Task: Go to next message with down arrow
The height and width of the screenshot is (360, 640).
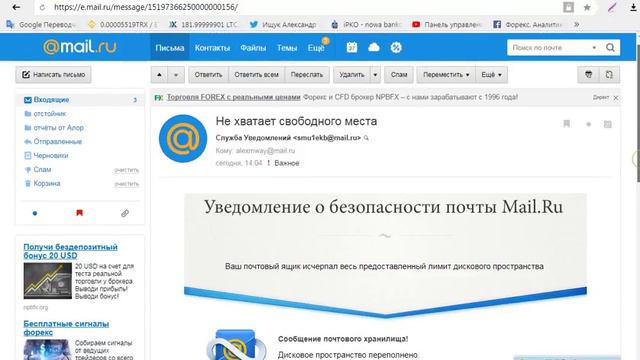Action: [x=176, y=75]
